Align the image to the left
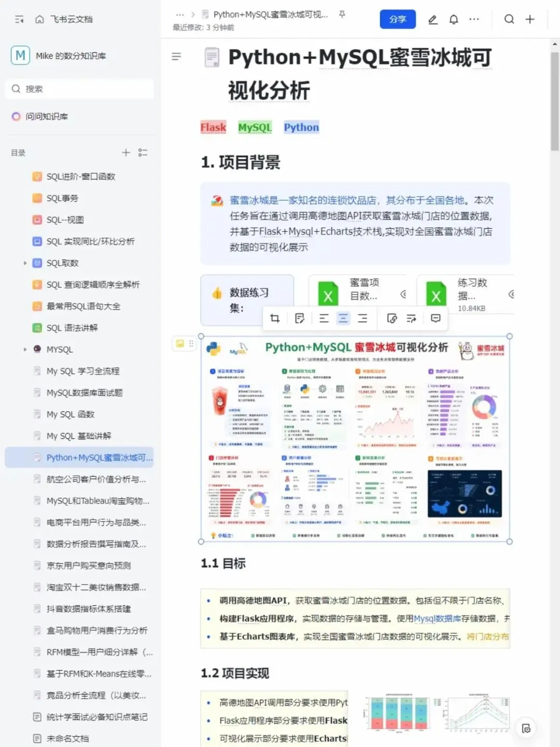This screenshot has height=747, width=560. 324,319
